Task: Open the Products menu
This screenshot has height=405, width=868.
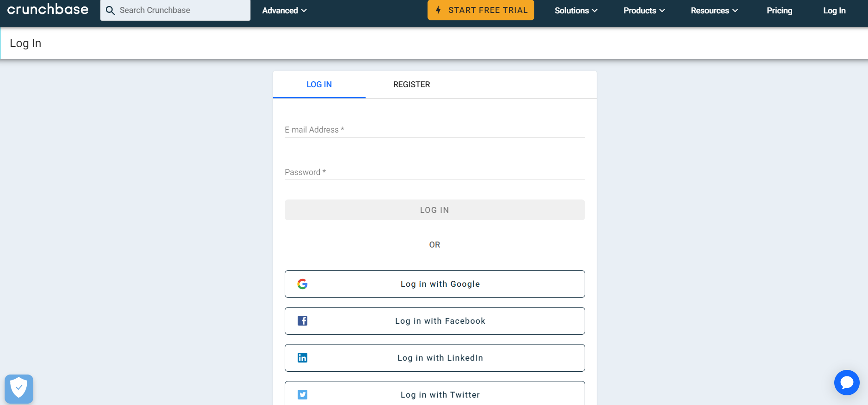Action: pos(644,10)
